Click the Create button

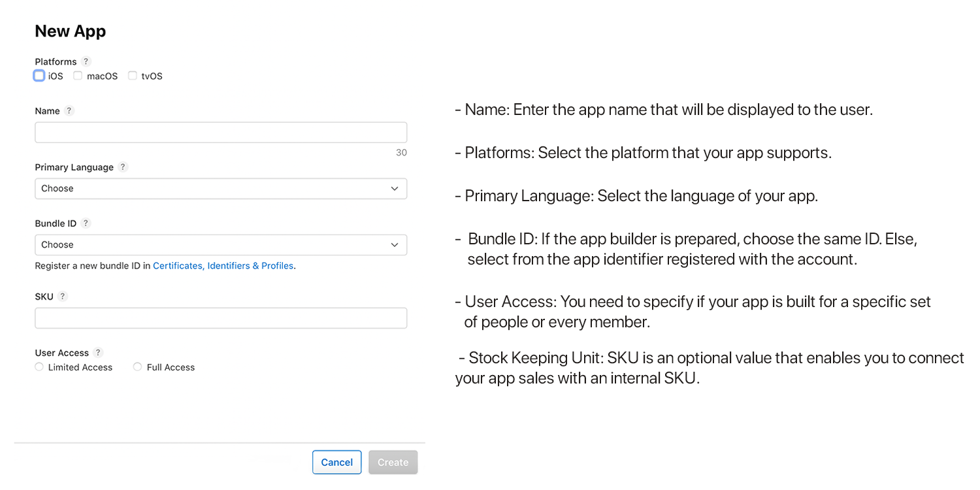coord(393,463)
